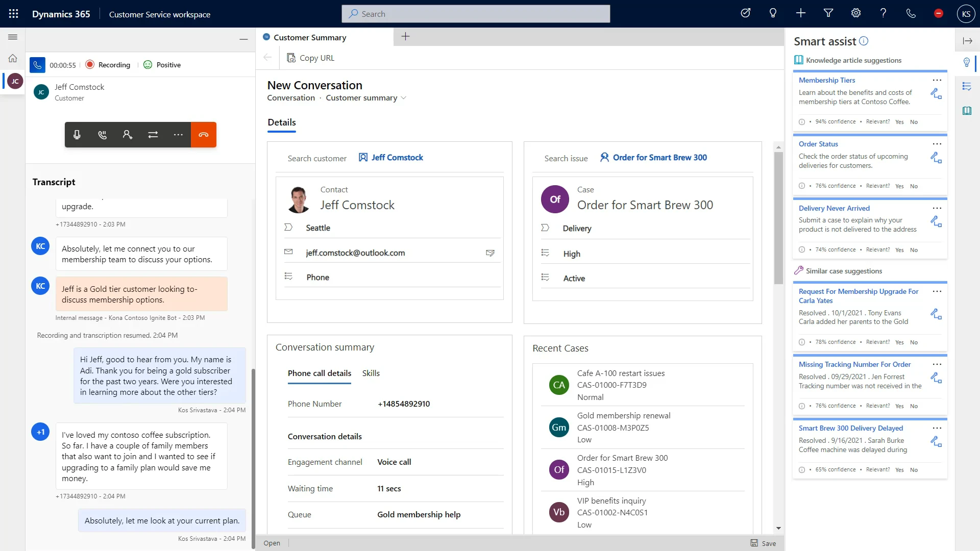
Task: Mark Order Status suggestion as not relevant
Action: click(x=914, y=186)
